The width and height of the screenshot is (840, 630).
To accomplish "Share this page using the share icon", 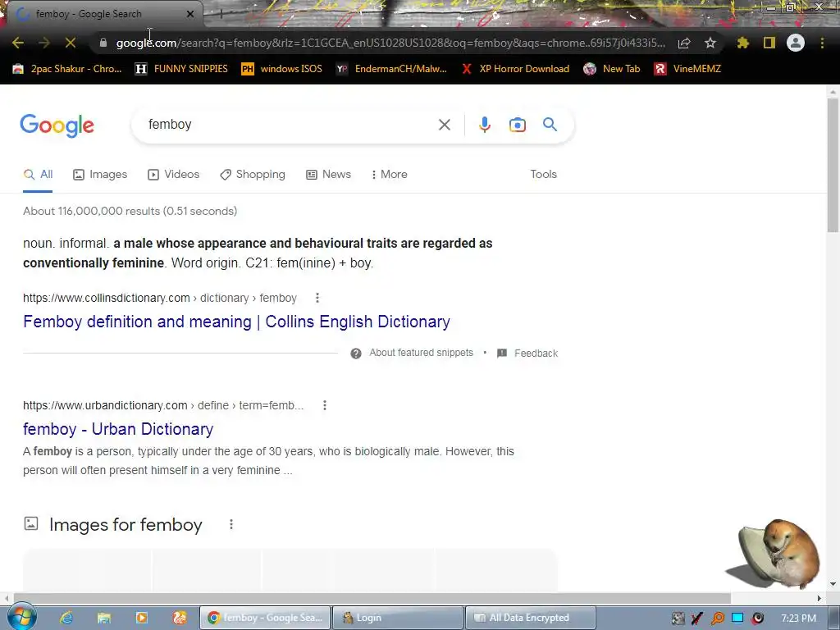I will tap(684, 43).
